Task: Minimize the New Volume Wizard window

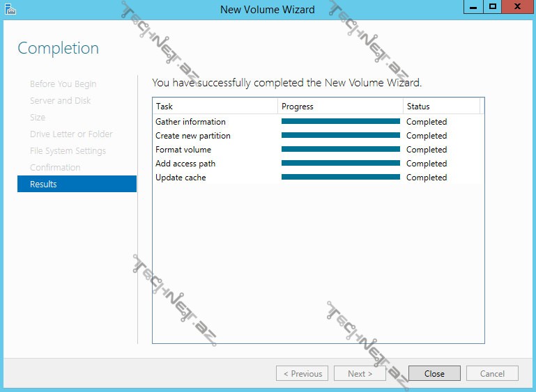Action: point(472,7)
